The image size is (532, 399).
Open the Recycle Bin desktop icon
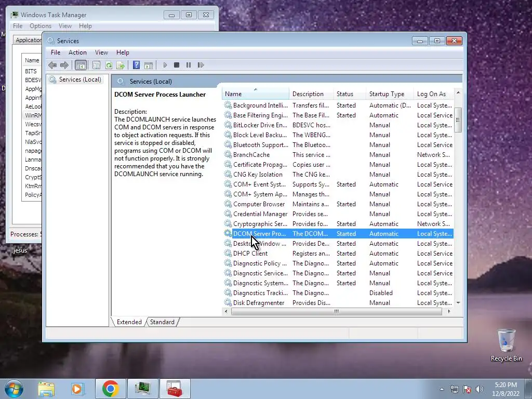point(507,345)
